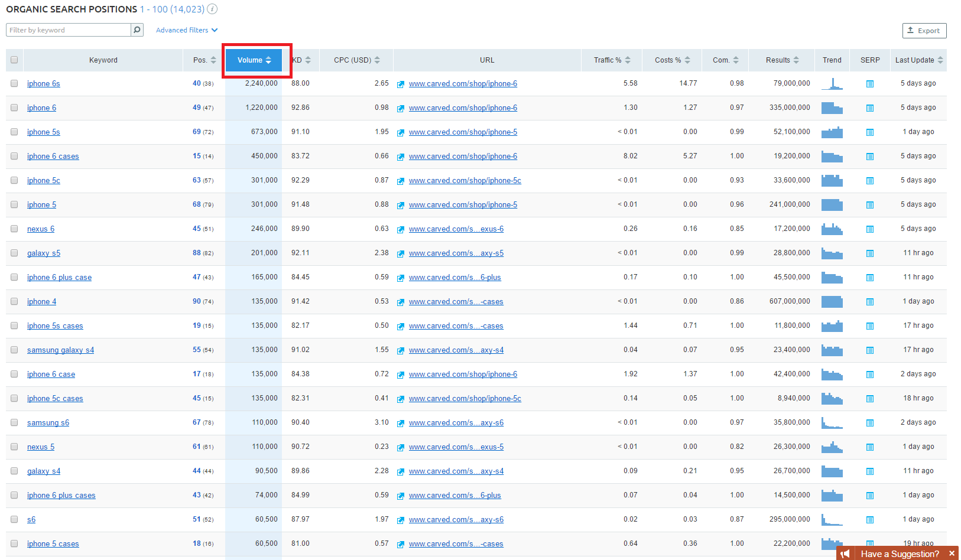Open SERP snapshot icon for iphone 5 row
The width and height of the screenshot is (961, 560).
pos(869,205)
